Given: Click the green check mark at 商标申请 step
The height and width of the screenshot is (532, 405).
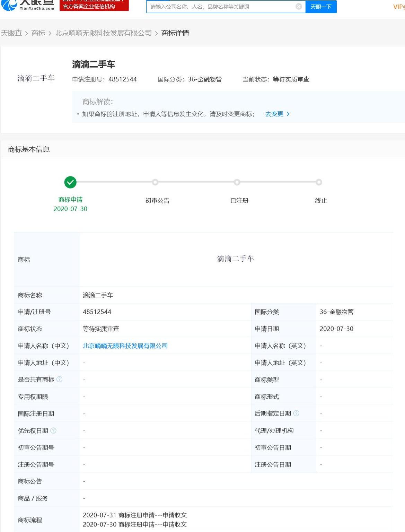Looking at the screenshot, I should coord(70,182).
